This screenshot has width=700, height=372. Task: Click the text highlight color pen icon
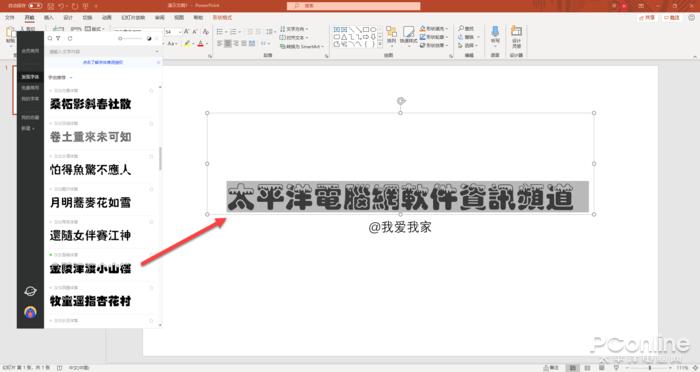(x=187, y=44)
